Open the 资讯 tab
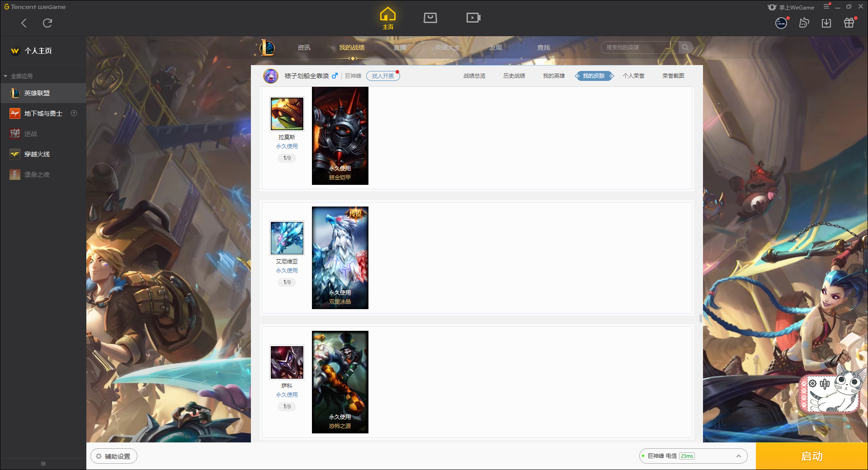The image size is (868, 470). 304,47
